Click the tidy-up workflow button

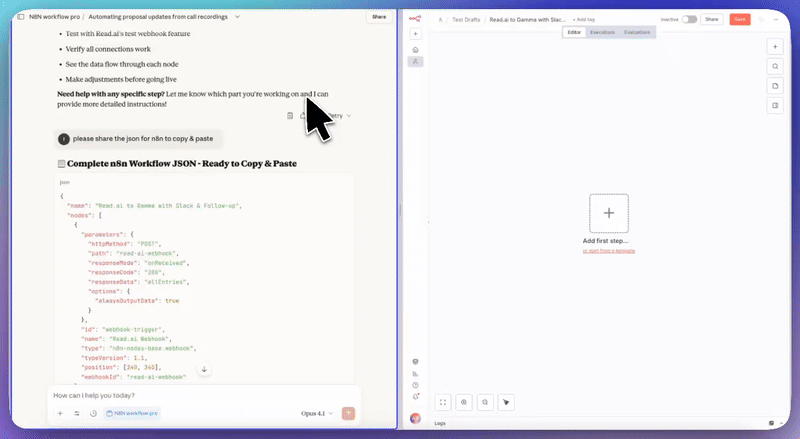point(506,402)
